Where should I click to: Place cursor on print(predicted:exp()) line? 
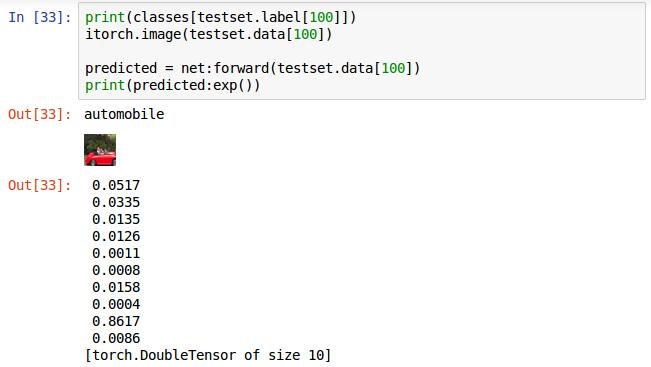[x=173, y=85]
